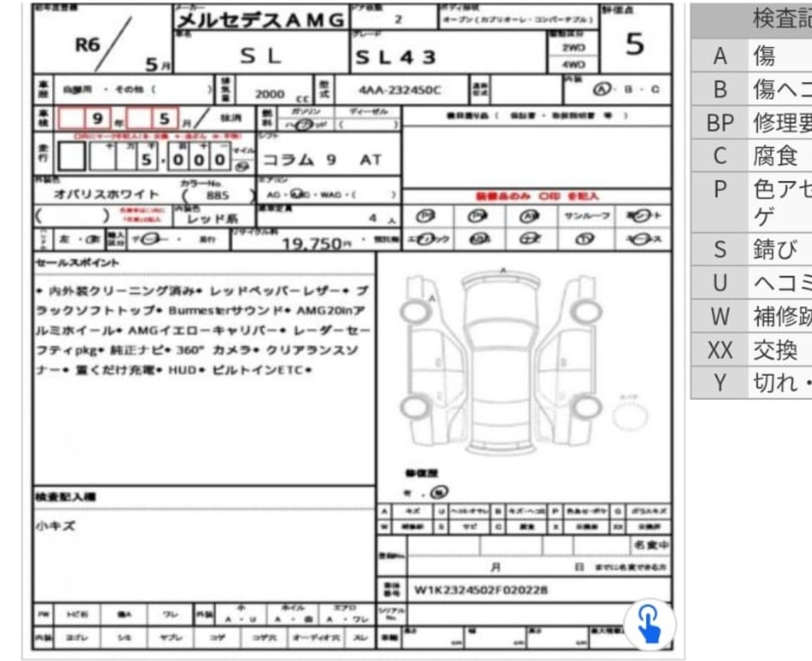Select legend row C 腐食
This screenshot has width=812, height=661.
(751, 156)
